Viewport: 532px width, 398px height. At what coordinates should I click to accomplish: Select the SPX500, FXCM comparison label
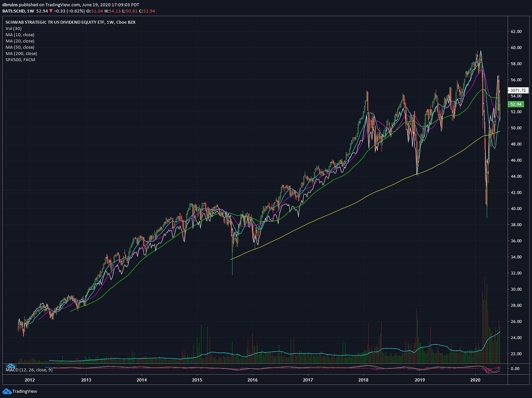pyautogui.click(x=20, y=60)
